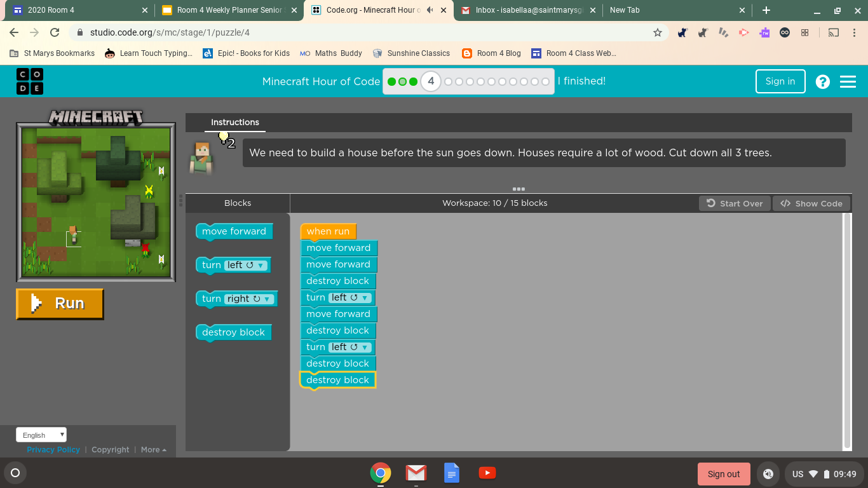Open the Room 4 Blog bookmark
The height and width of the screenshot is (488, 868).
click(492, 53)
